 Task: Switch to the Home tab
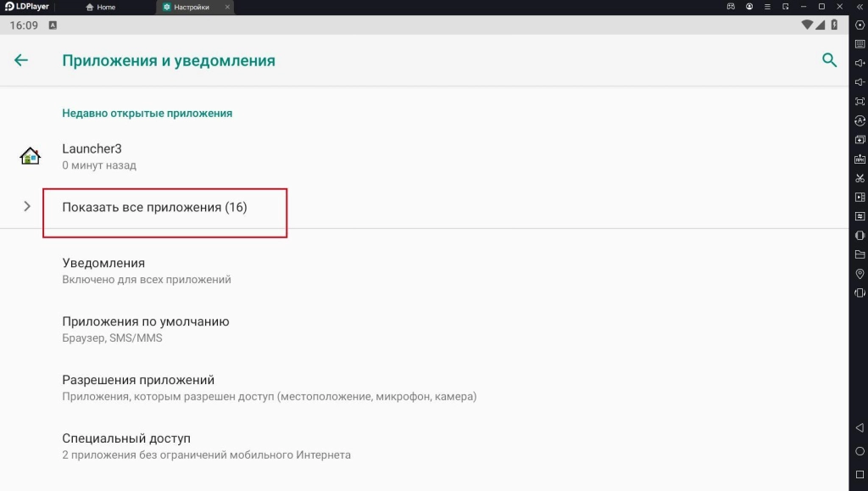pyautogui.click(x=102, y=7)
